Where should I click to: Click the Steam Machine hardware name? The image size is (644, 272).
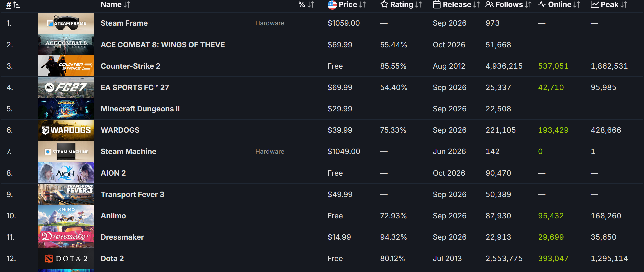[x=128, y=151]
